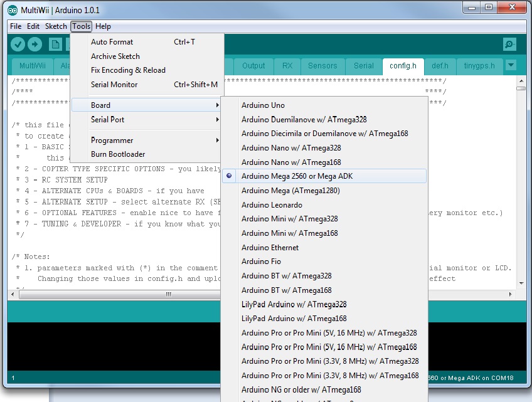Open the Edit menu
The width and height of the screenshot is (532, 402).
point(33,26)
